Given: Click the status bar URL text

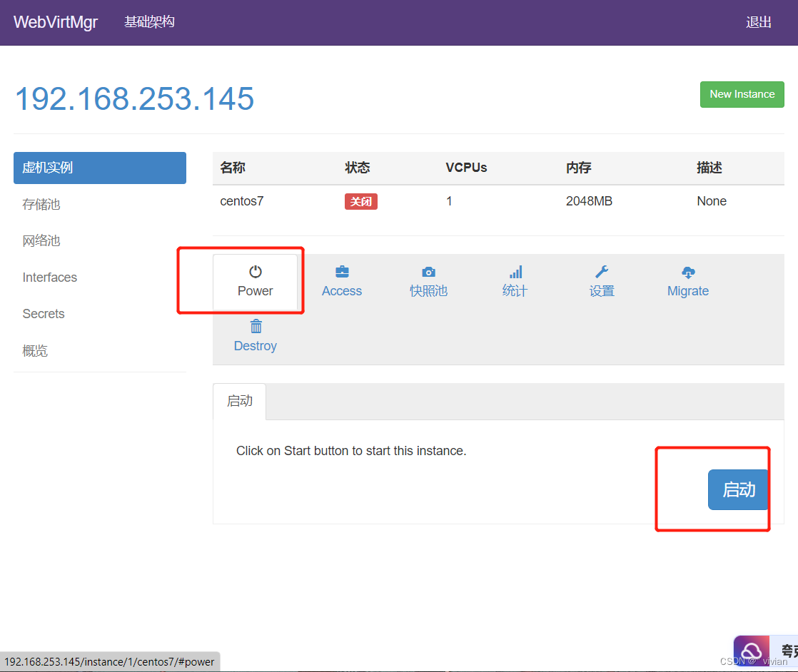Looking at the screenshot, I should pyautogui.click(x=109, y=662).
